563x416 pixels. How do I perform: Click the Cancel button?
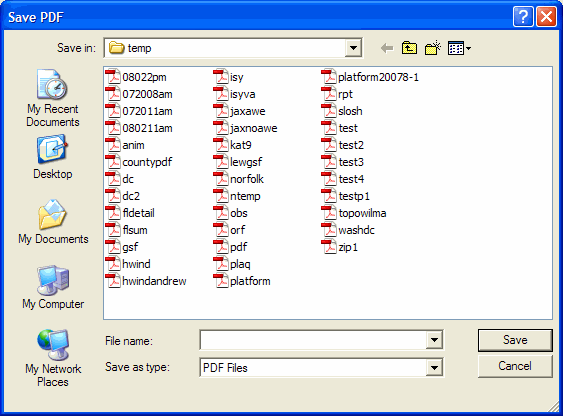click(x=515, y=366)
